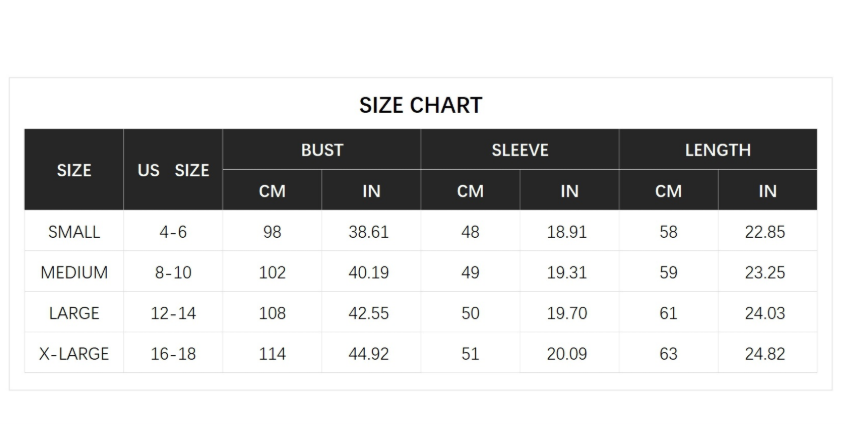Click the 22.85 length inches value

[765, 232]
